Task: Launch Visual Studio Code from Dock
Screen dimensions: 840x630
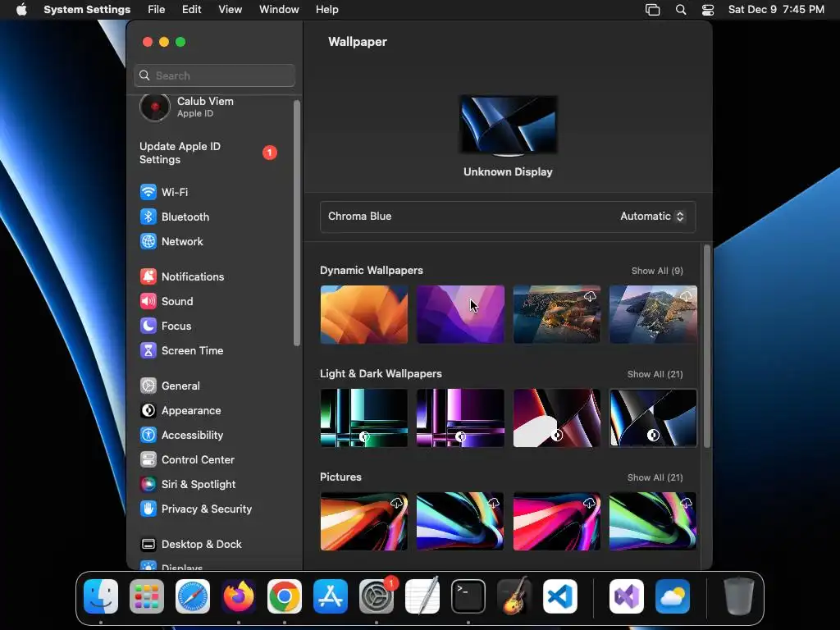Action: (x=560, y=596)
